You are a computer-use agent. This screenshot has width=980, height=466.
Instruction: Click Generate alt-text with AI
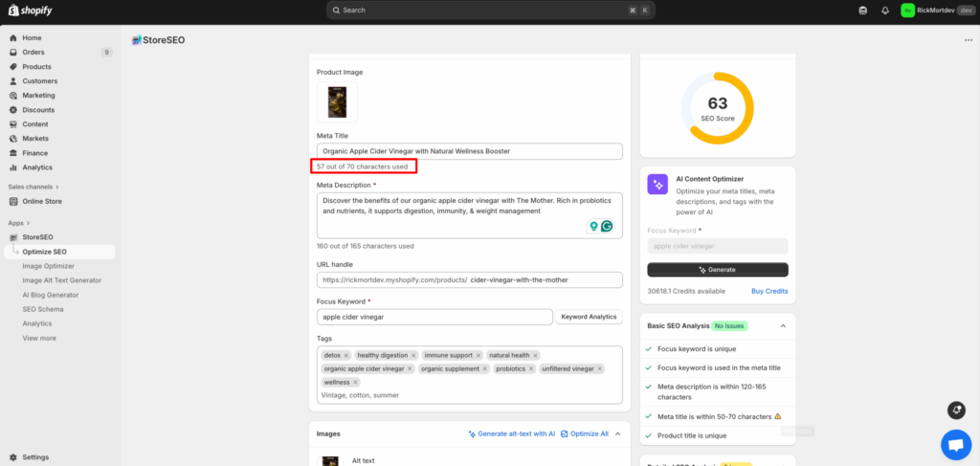(x=511, y=433)
